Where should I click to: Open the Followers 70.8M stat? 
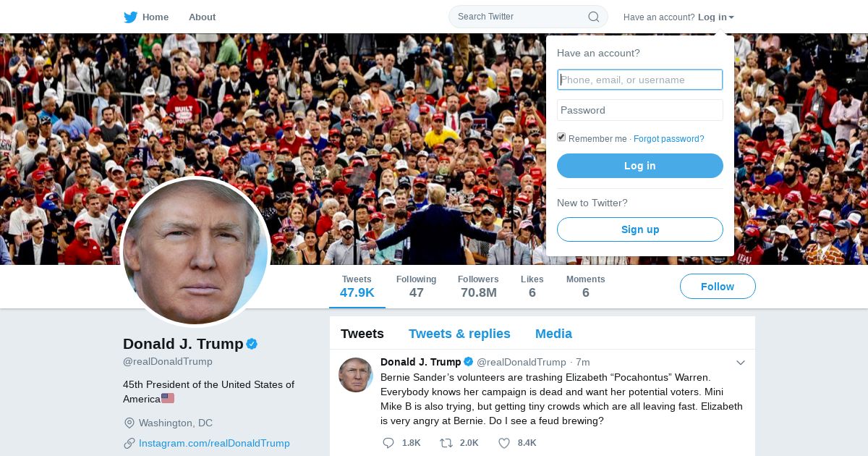click(478, 287)
